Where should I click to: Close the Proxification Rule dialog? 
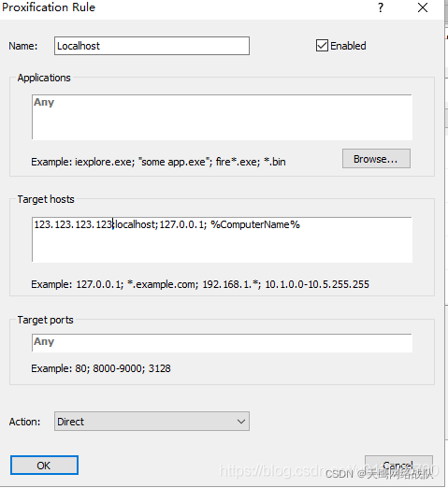pyautogui.click(x=423, y=7)
